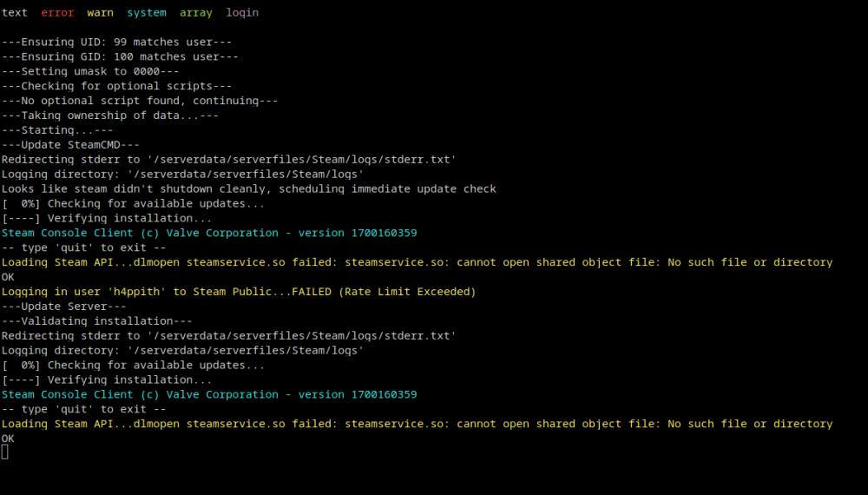The image size is (868, 495).
Task: Click the 'Setting umask to 0000' line
Action: click(90, 71)
